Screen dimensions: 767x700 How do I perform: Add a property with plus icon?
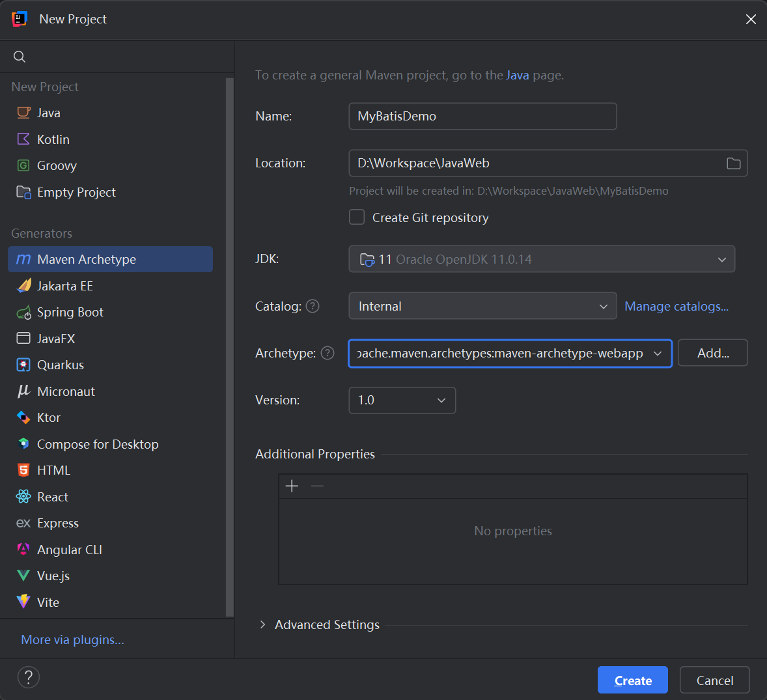(292, 486)
